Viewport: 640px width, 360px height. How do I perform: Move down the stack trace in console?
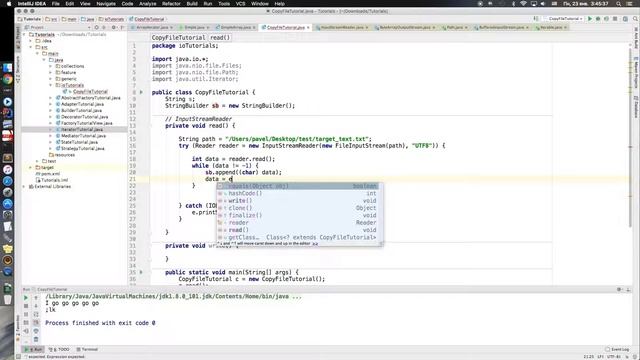click(x=36, y=306)
